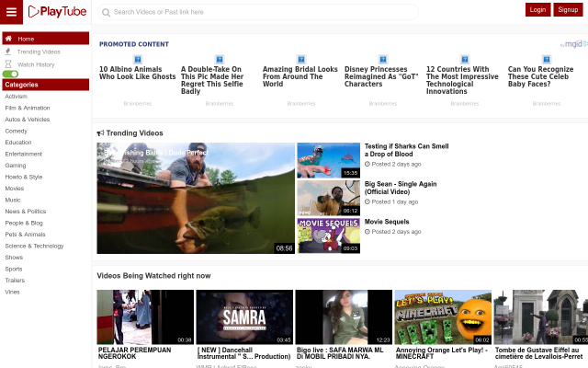This screenshot has width=588, height=368.
Task: Click the search magnifier icon
Action: [107, 12]
